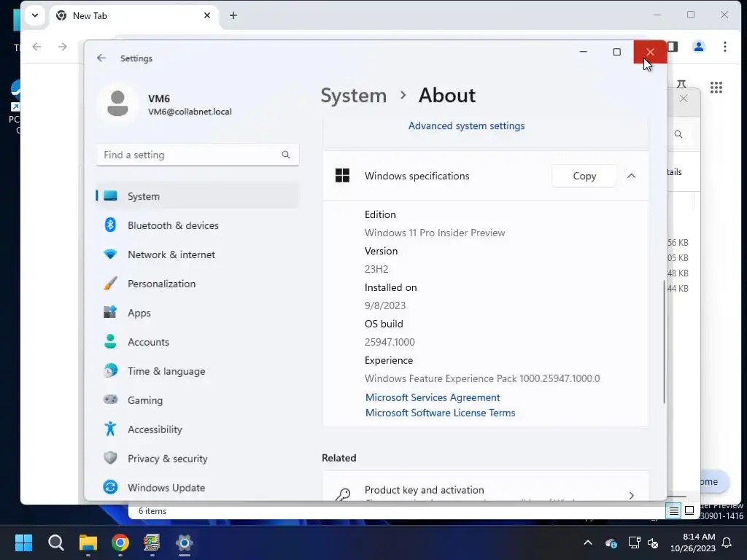Open Windows Update settings
The width and height of the screenshot is (747, 560).
pos(197,487)
